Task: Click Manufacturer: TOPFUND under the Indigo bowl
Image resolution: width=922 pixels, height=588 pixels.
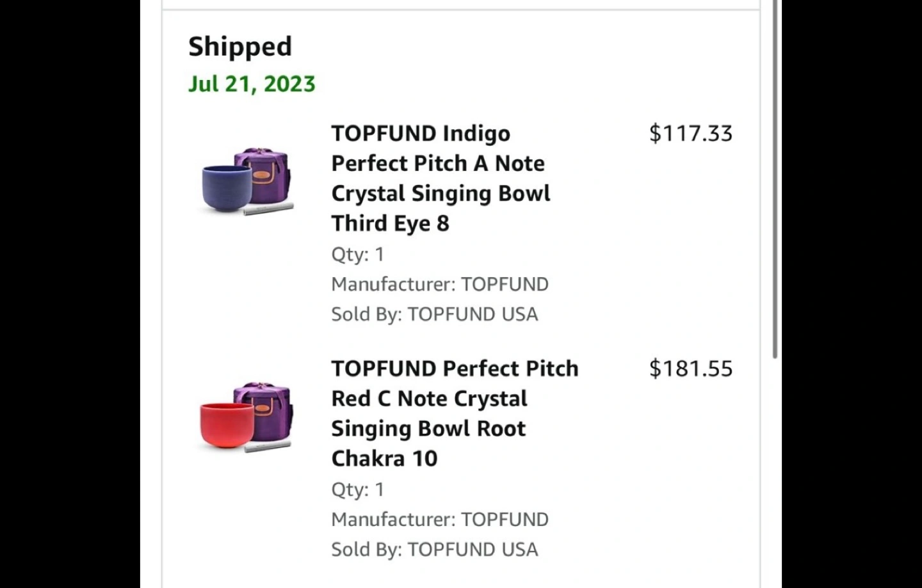Action: pyautogui.click(x=440, y=284)
